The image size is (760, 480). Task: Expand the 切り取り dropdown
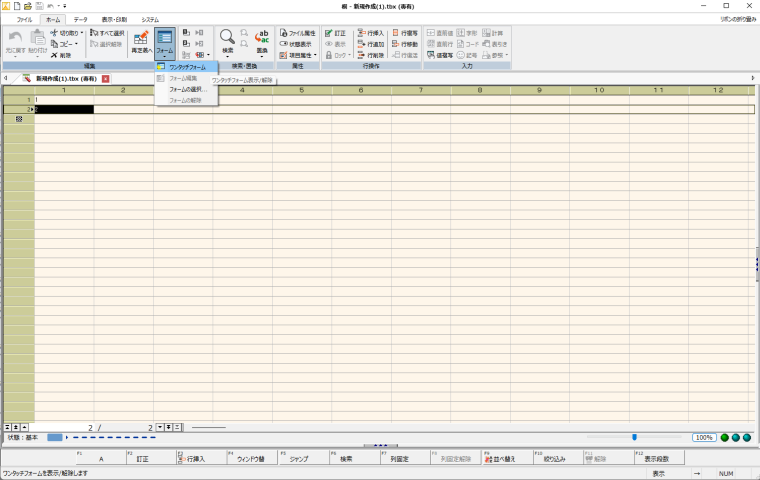tap(84, 33)
